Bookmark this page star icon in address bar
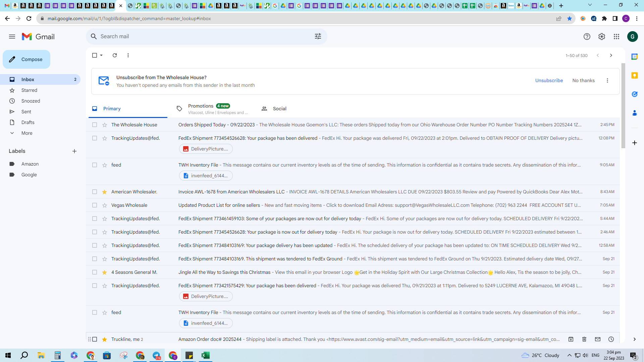 [x=570, y=18]
